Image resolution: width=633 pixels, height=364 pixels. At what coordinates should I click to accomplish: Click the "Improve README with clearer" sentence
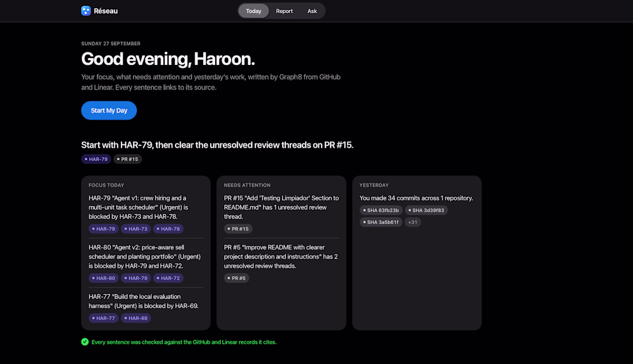[x=281, y=256]
